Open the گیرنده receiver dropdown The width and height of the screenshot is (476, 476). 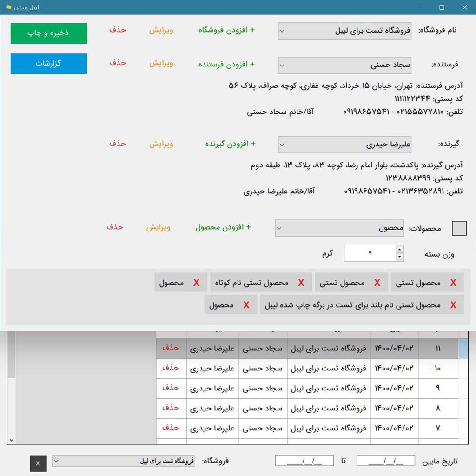[344, 145]
